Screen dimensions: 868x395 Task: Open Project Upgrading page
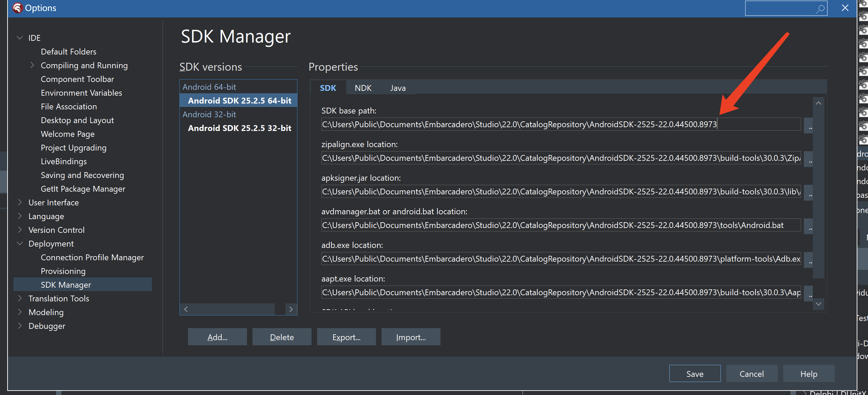pos(73,147)
